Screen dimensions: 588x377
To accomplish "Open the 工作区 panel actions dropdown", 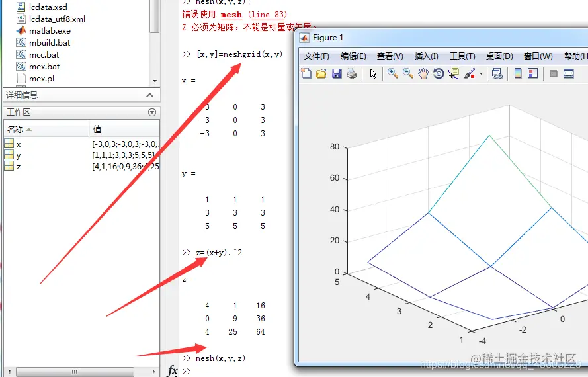I will point(152,112).
